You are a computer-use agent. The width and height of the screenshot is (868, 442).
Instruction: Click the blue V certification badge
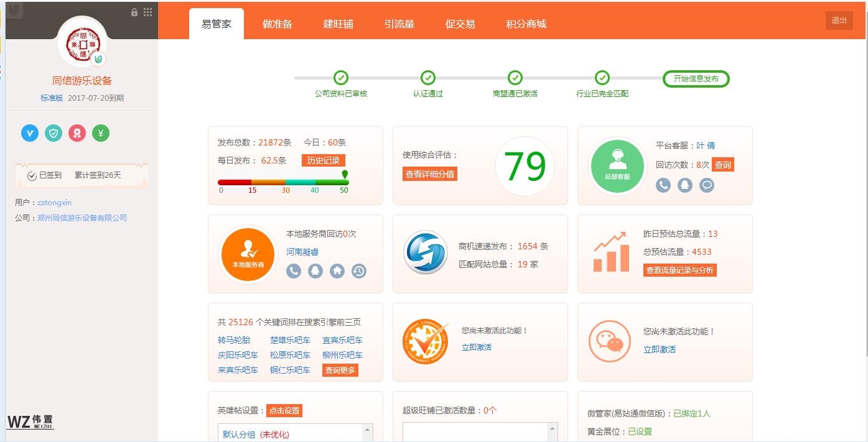click(x=29, y=133)
